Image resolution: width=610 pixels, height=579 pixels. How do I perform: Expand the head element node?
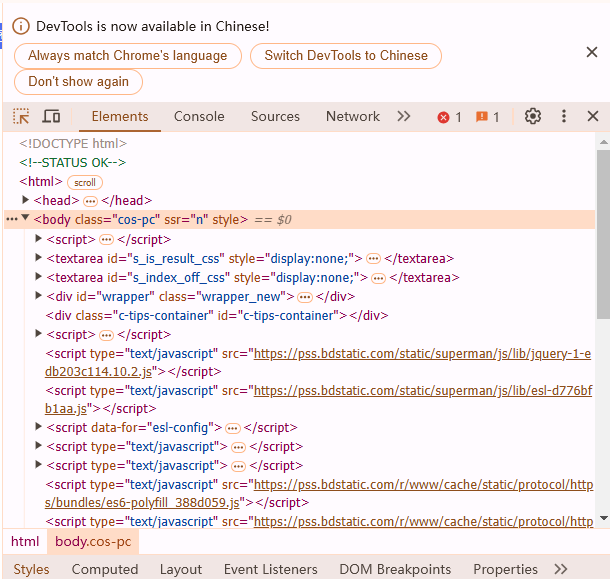[x=26, y=201]
